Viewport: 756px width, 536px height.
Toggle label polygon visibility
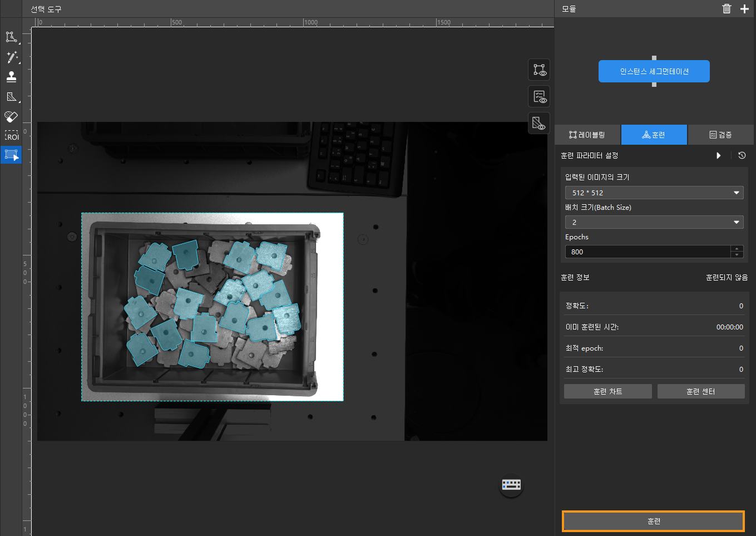click(539, 70)
